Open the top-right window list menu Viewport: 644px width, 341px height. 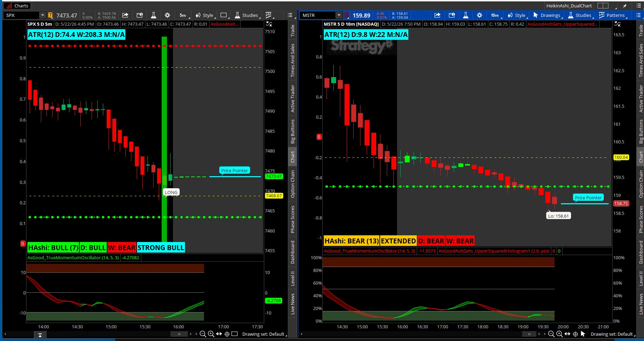[638, 6]
